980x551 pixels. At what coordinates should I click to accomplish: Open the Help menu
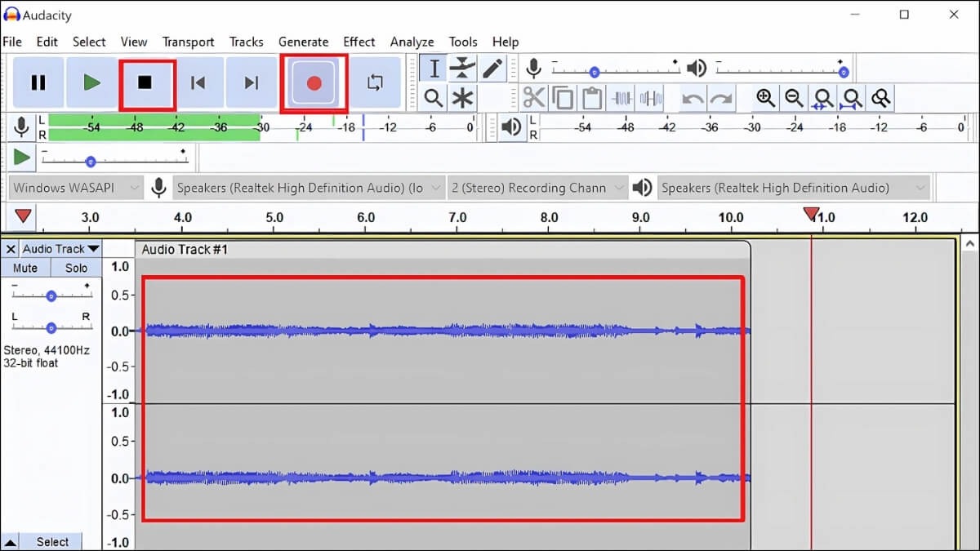(x=506, y=42)
